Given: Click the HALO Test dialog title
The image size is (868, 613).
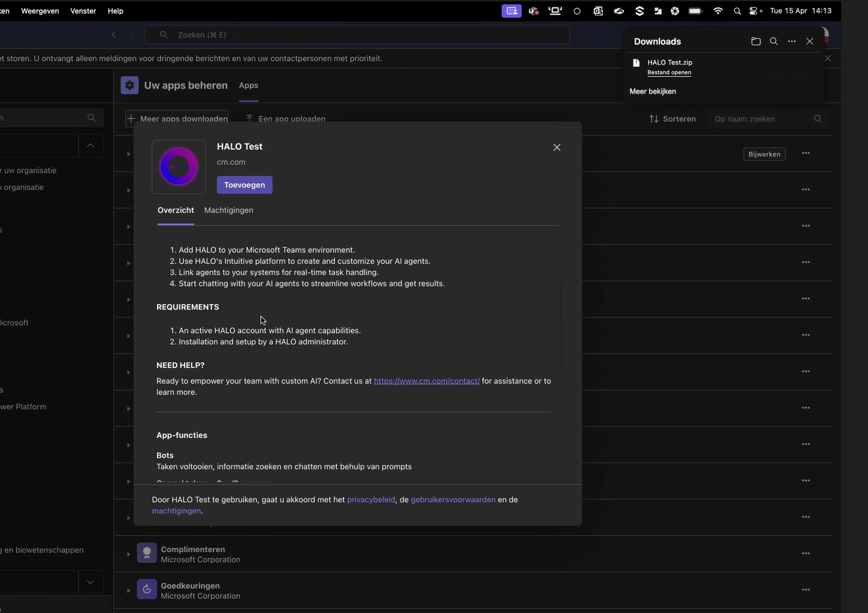Looking at the screenshot, I should (x=240, y=147).
